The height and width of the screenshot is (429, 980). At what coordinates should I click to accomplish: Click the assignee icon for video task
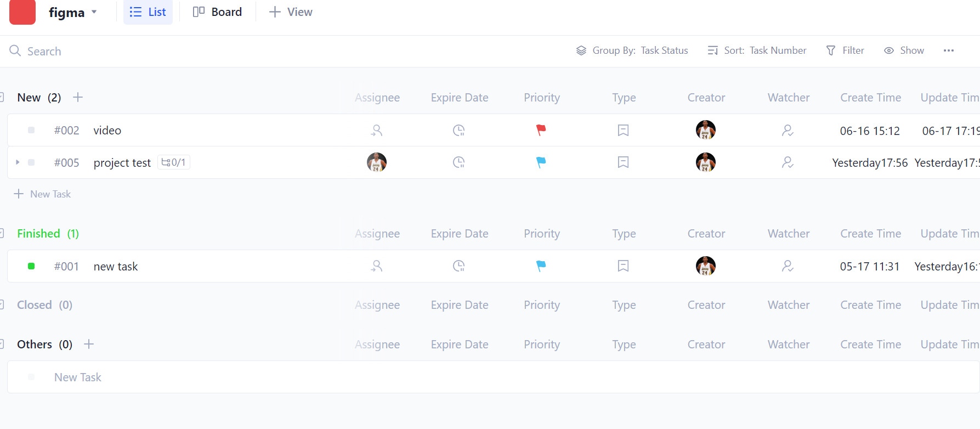pos(376,130)
